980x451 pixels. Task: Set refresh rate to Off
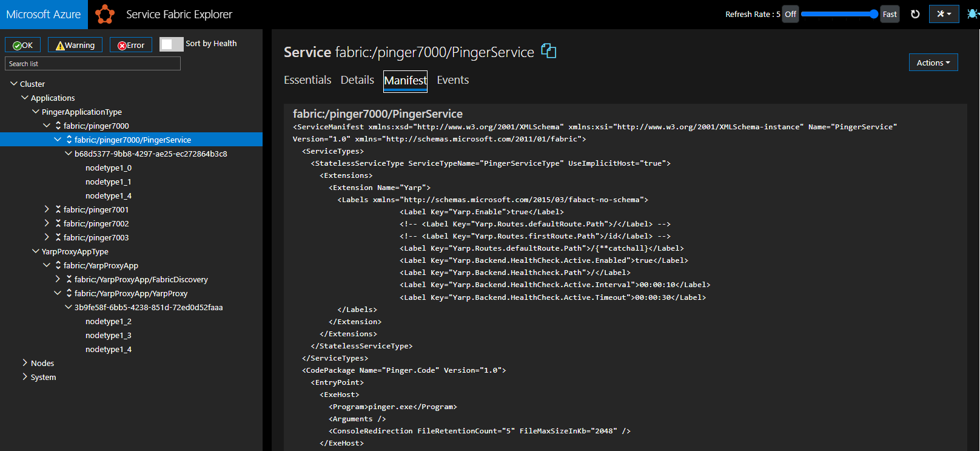click(790, 14)
